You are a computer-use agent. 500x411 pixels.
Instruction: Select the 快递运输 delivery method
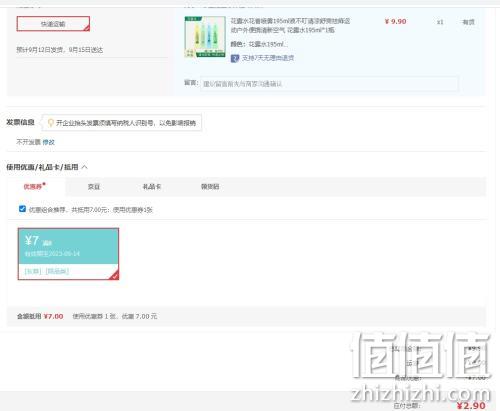[x=53, y=24]
